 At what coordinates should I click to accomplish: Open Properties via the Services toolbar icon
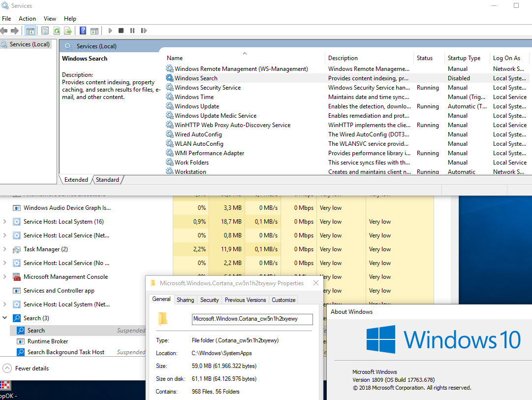pyautogui.click(x=45, y=31)
